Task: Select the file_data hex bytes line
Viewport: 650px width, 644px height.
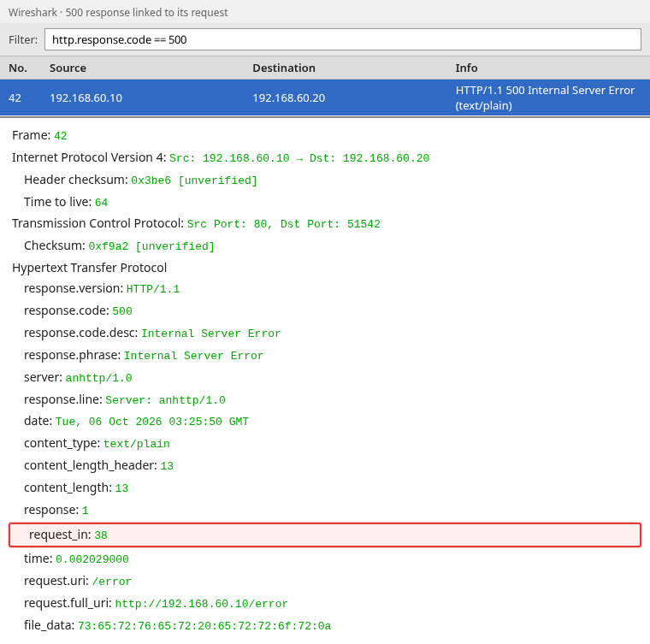Action: (177, 625)
